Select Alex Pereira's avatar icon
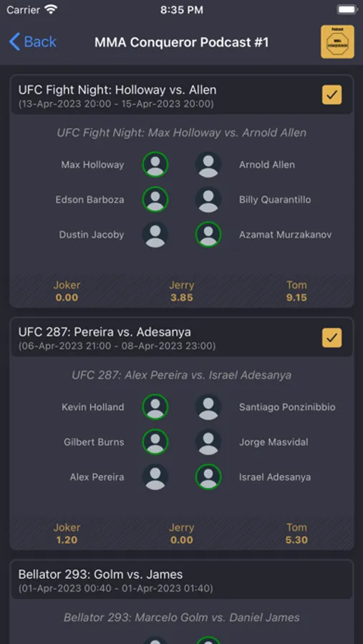 (x=155, y=477)
